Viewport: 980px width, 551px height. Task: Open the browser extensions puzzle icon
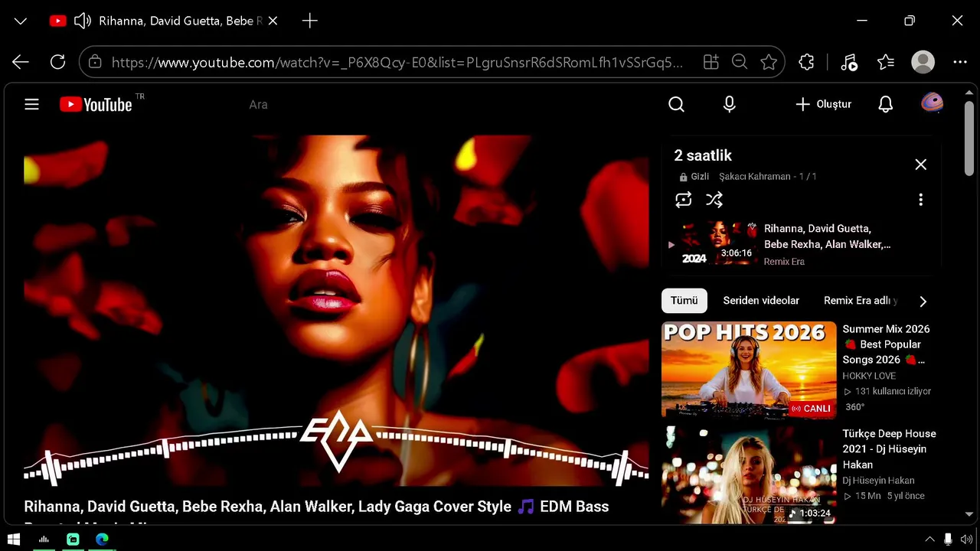coord(806,62)
